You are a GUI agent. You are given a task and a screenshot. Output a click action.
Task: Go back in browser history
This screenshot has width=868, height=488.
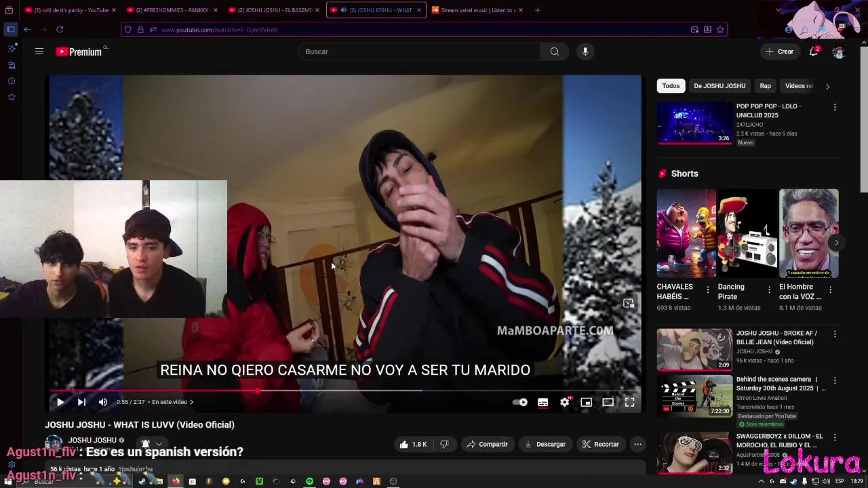[x=27, y=29]
